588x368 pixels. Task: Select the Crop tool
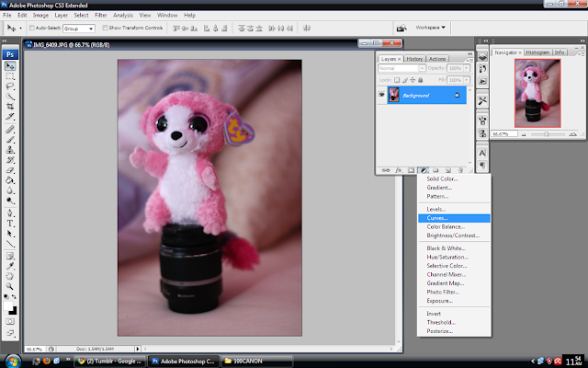[10, 107]
